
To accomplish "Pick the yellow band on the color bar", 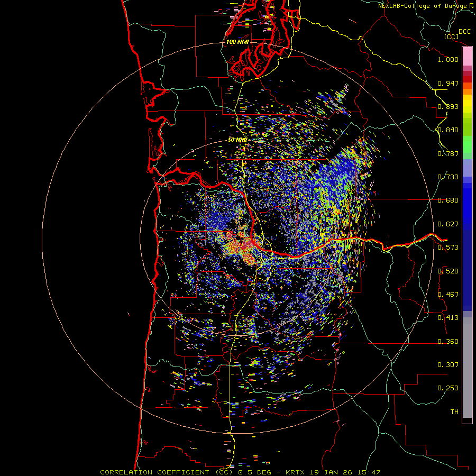I will pos(467,104).
